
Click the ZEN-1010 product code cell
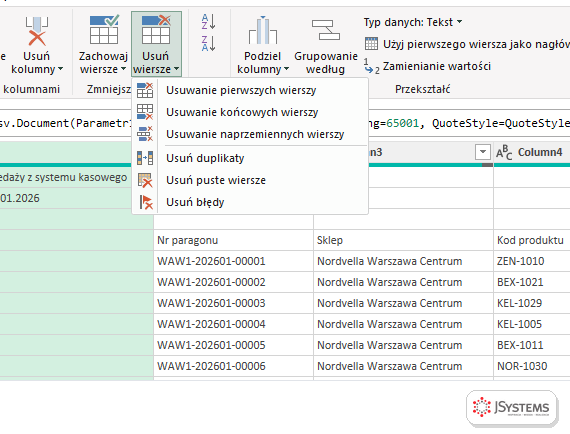(532, 261)
